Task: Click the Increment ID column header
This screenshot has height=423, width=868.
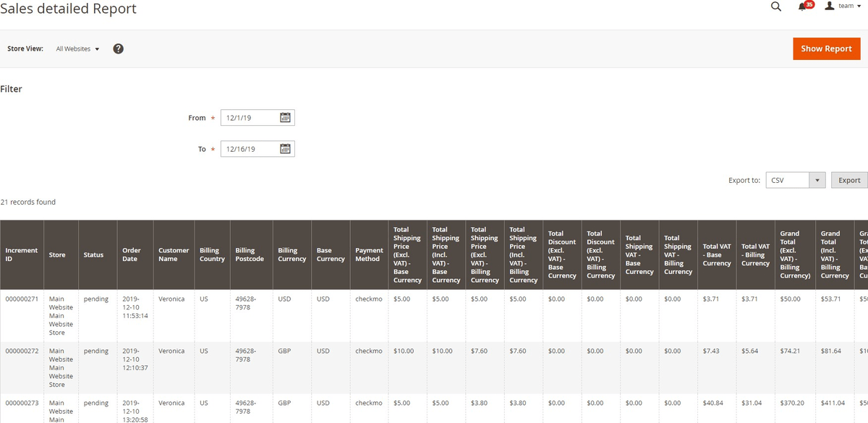Action: pyautogui.click(x=22, y=255)
